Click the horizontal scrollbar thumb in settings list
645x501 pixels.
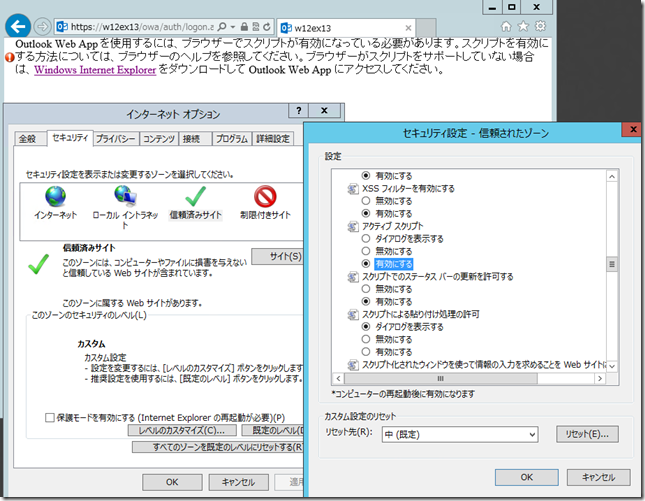click(x=441, y=378)
